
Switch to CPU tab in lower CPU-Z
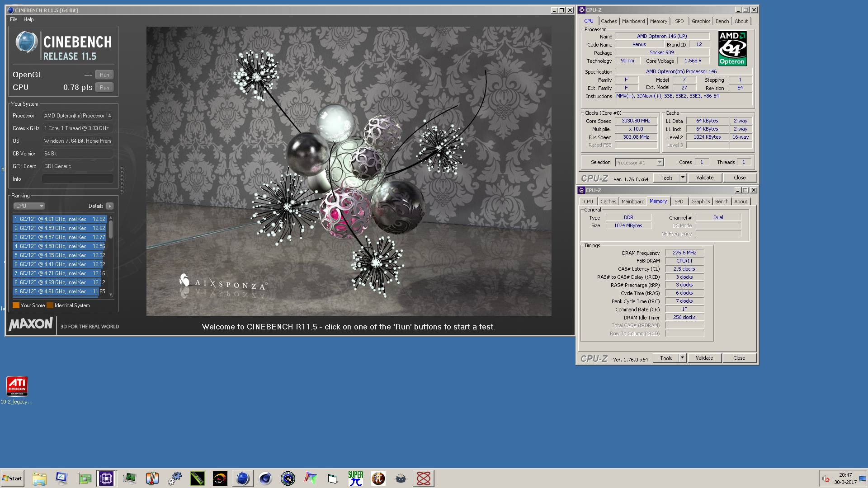(588, 202)
